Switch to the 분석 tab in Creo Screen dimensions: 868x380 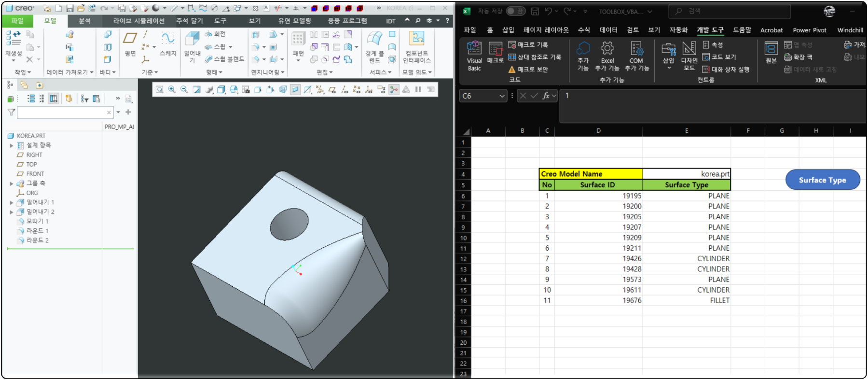click(x=84, y=21)
